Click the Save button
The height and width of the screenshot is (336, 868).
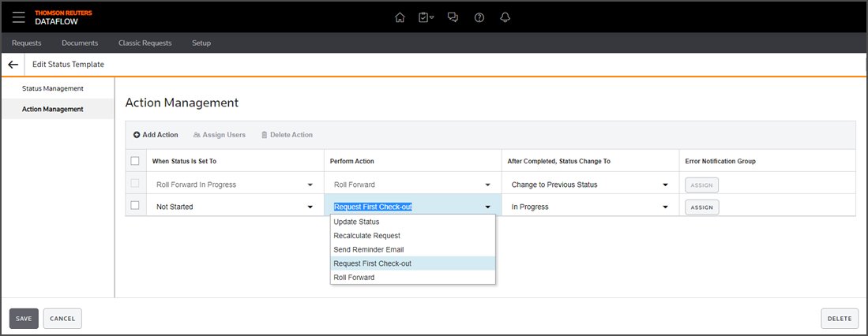coord(24,319)
